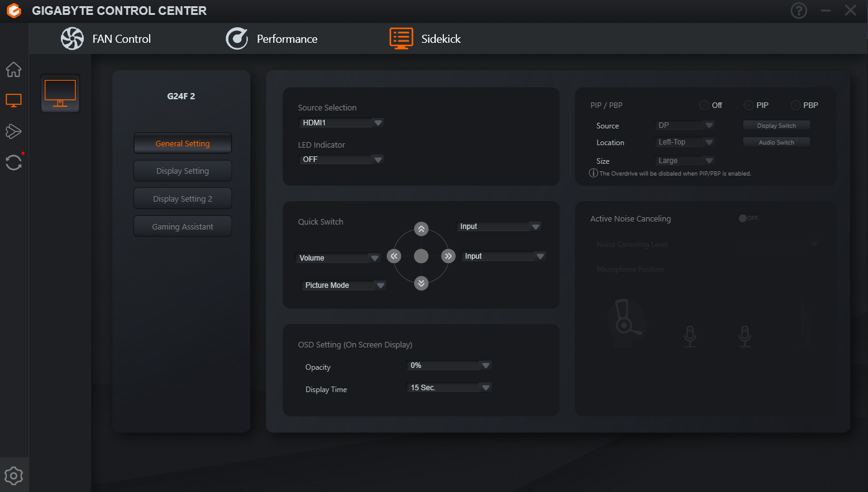Click the Quick Switch label
The image size is (868, 492).
(x=320, y=221)
